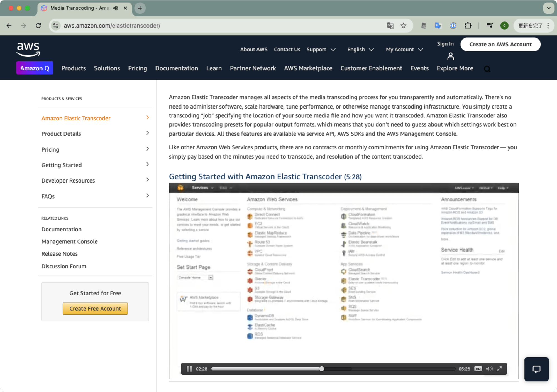
Task: Open Partner Network menu
Action: [x=253, y=68]
